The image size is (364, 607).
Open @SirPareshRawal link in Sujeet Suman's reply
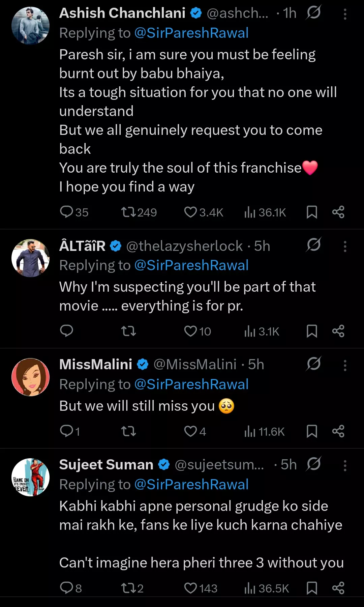(191, 485)
